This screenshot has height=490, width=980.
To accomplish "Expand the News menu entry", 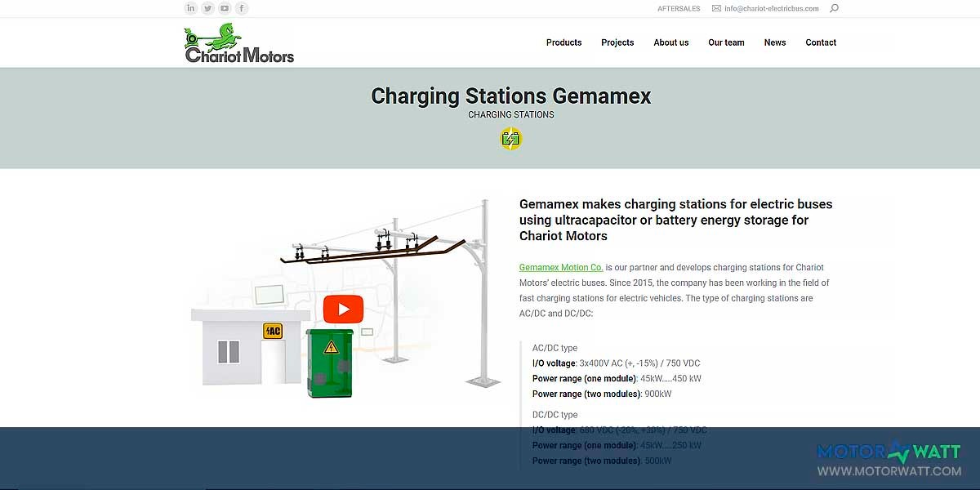I will [x=774, y=42].
